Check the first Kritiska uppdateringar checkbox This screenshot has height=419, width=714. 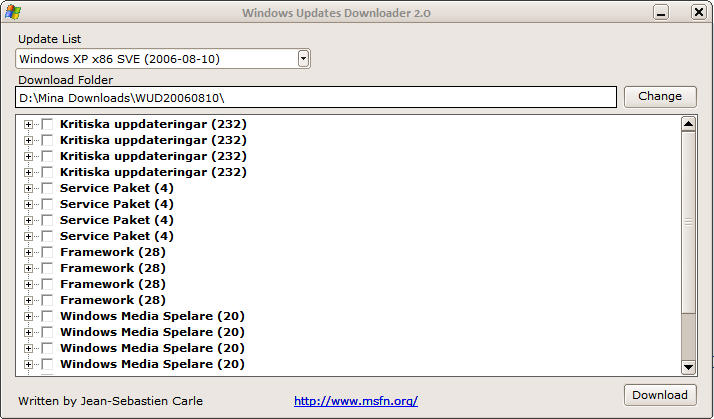[x=47, y=124]
